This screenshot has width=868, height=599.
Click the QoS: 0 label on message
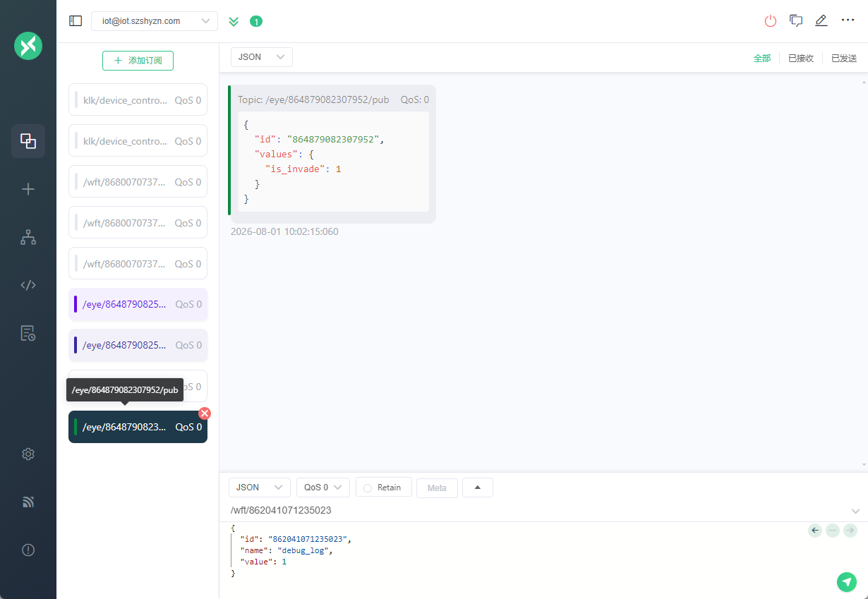[414, 100]
